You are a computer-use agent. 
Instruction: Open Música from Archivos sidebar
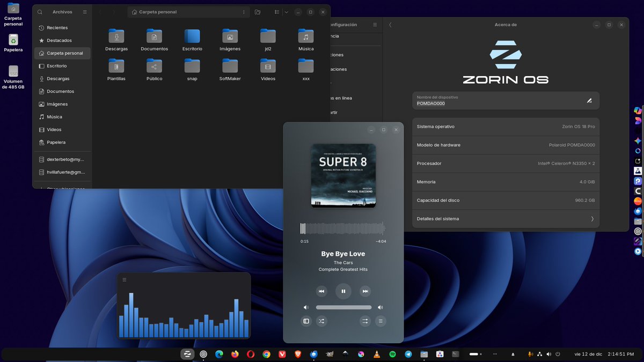(x=62, y=117)
